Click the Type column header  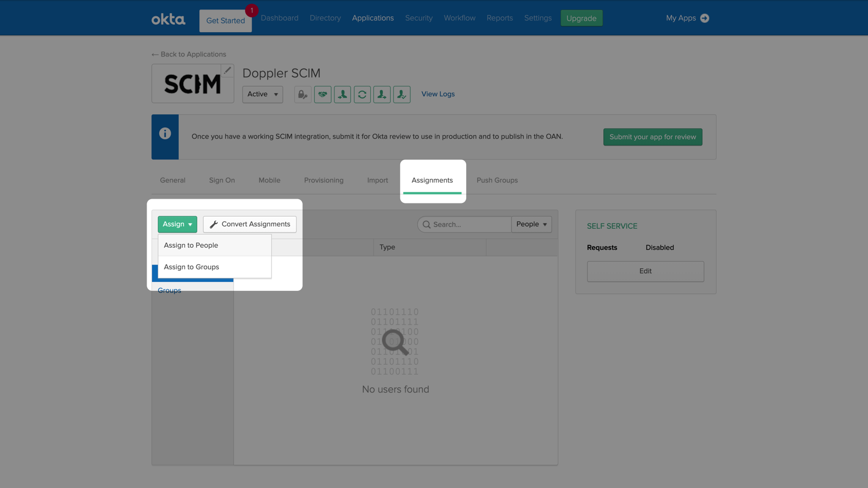[x=430, y=247]
